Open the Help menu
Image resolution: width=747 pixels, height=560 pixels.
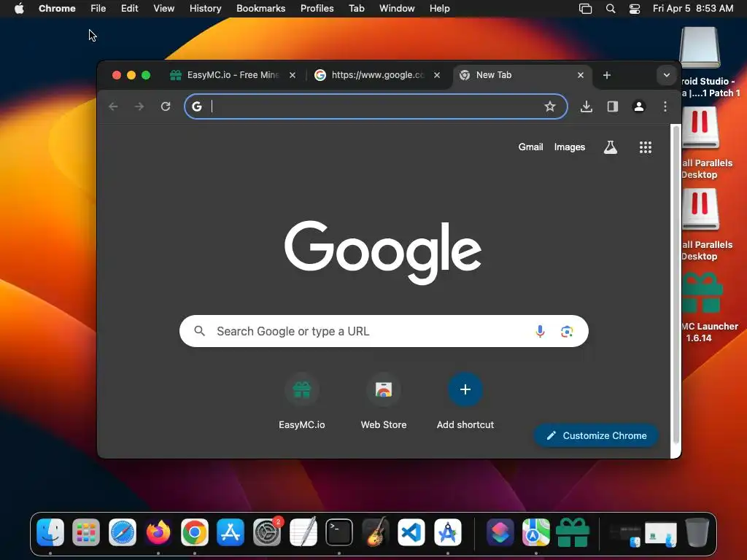click(x=439, y=9)
